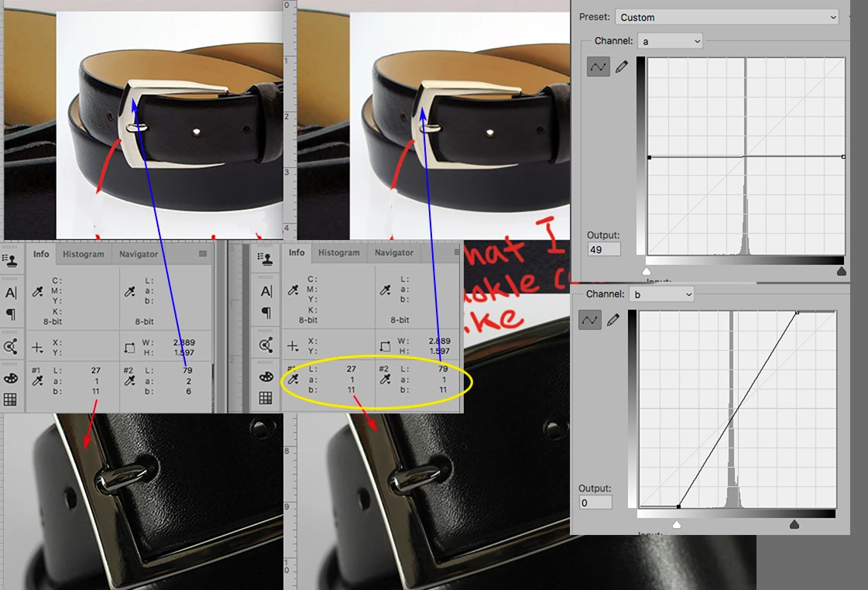Click sampler #2 eyedropper in the left Info panel
This screenshot has height=590, width=868.
tap(129, 380)
